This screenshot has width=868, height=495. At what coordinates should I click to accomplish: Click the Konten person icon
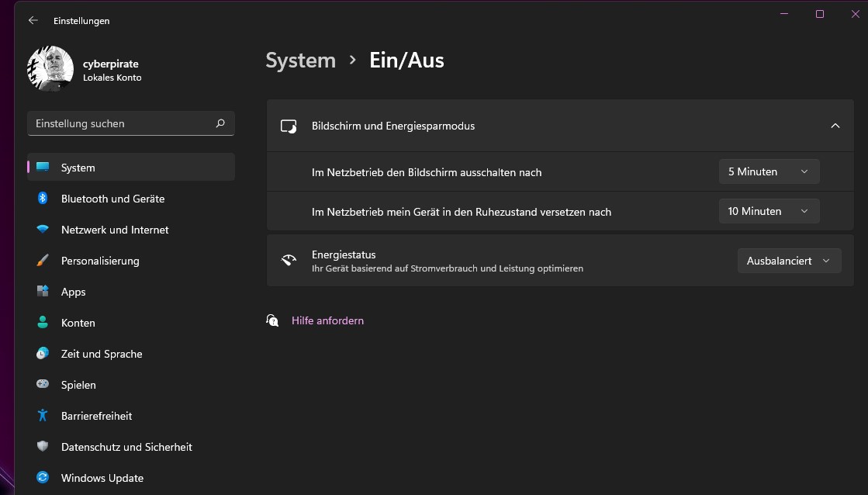(43, 323)
